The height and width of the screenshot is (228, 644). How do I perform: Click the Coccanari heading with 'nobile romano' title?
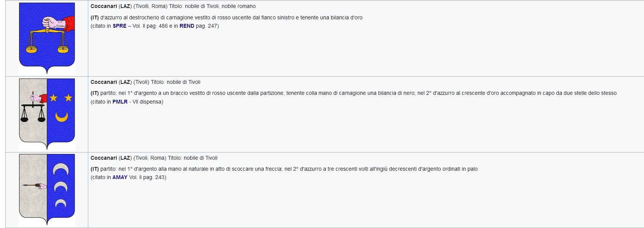coord(103,6)
